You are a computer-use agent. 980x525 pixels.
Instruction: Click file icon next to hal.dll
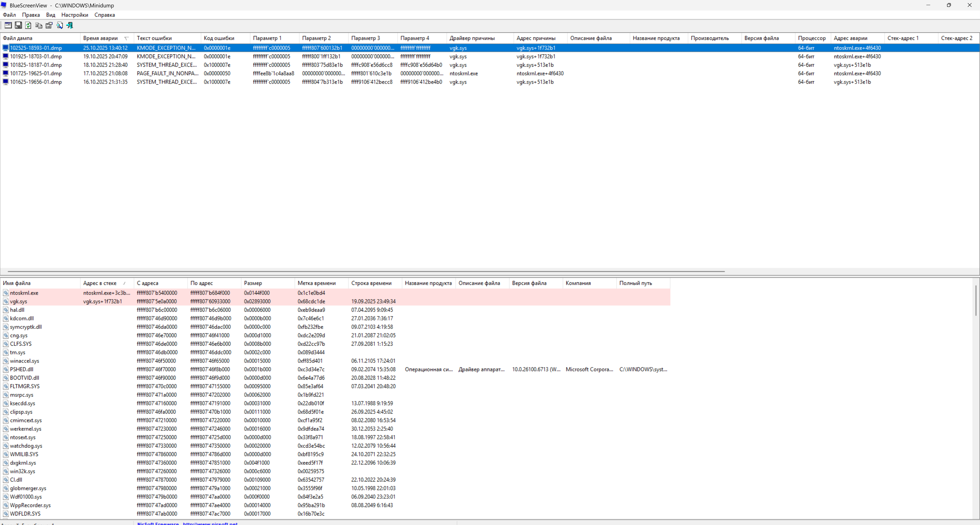(6, 310)
